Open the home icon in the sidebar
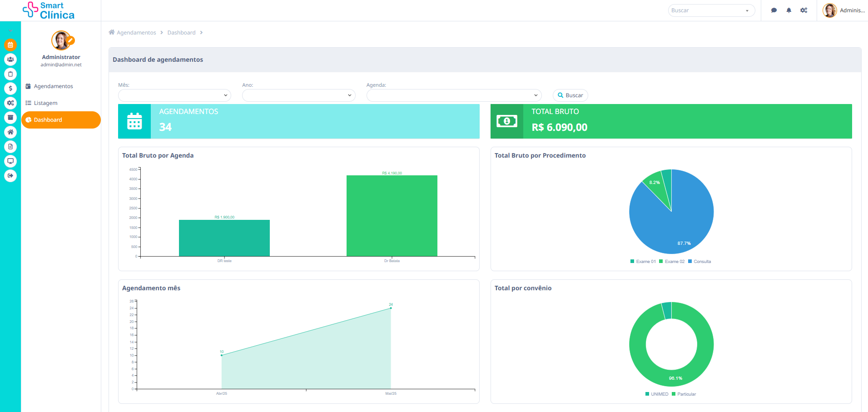868x412 pixels. 10,132
